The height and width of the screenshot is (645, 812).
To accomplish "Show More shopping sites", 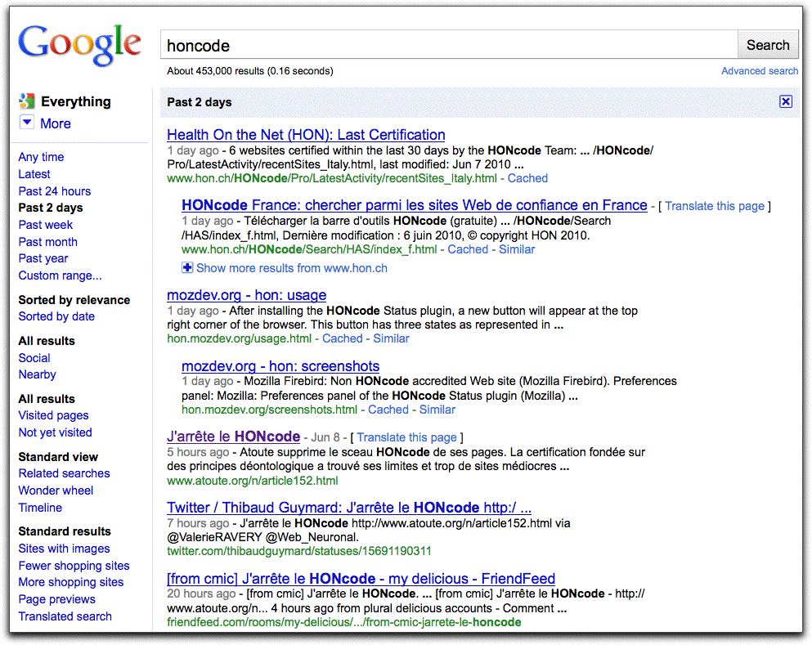I will (x=71, y=582).
